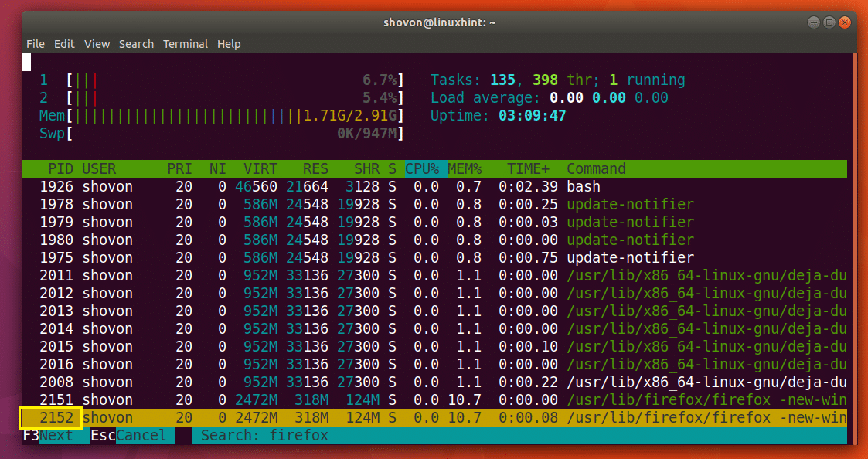Sort by the PID column header
Image resolution: width=868 pixels, height=459 pixels.
pos(60,169)
